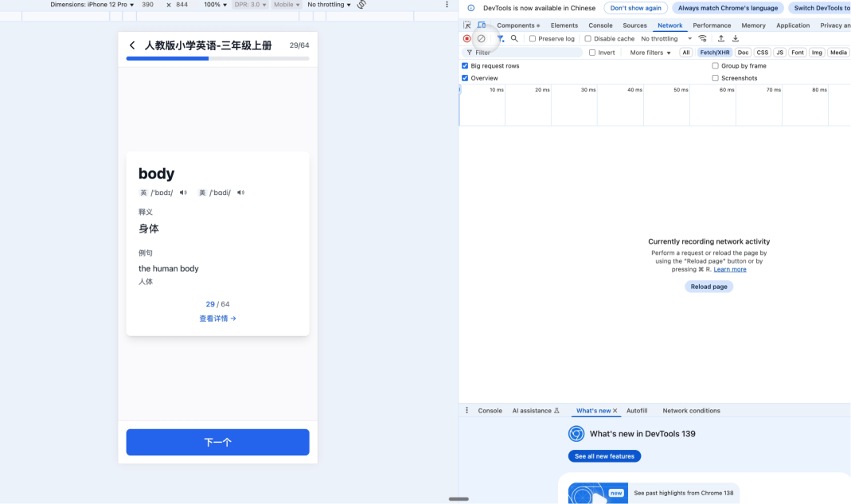Open the 100% zoom dropdown
Image resolution: width=851 pixels, height=504 pixels.
point(215,5)
